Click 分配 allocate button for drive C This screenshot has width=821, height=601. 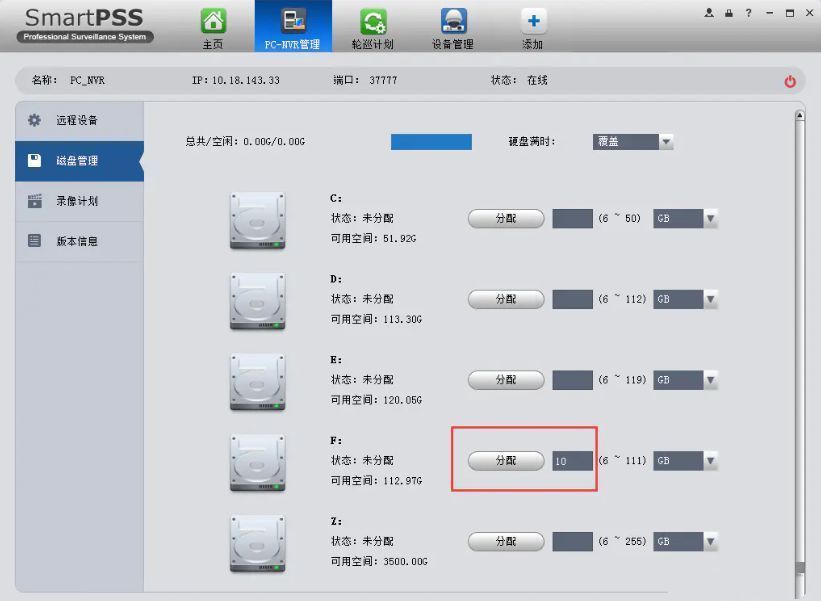(x=505, y=218)
